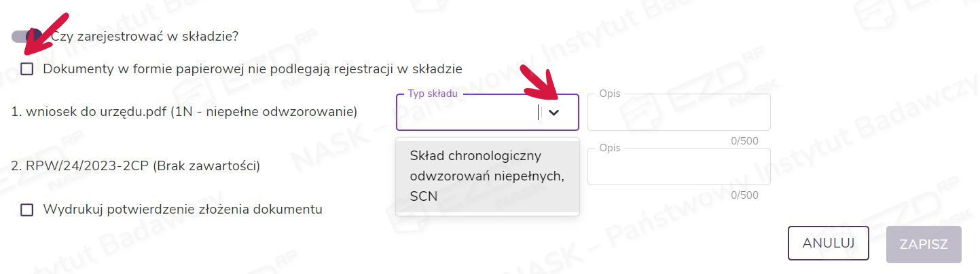
Task: Click the chevron arrow in Typ składu
Action: point(553,113)
